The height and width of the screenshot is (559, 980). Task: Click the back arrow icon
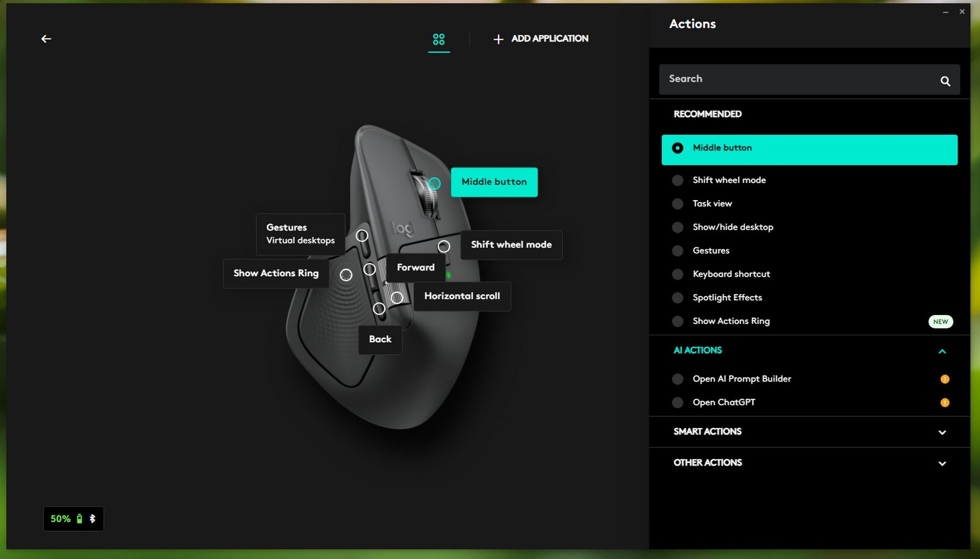tap(46, 39)
